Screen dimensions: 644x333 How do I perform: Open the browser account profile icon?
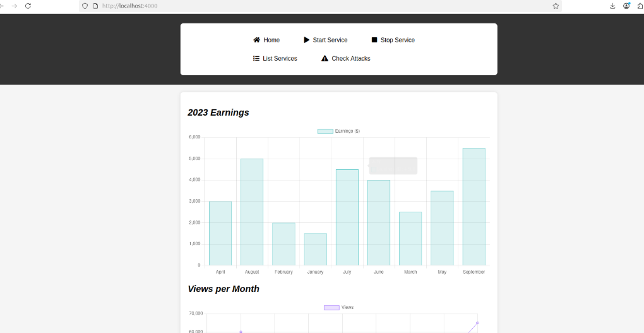pyautogui.click(x=626, y=6)
